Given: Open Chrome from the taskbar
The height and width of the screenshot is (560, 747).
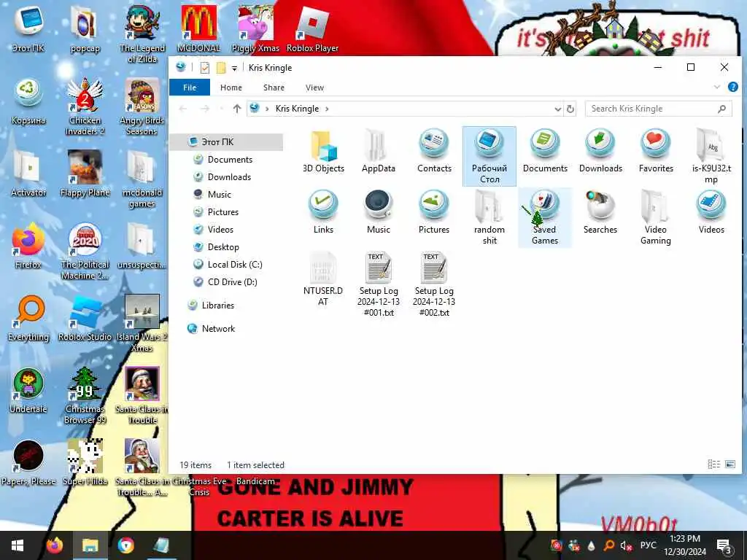Looking at the screenshot, I should [125, 545].
